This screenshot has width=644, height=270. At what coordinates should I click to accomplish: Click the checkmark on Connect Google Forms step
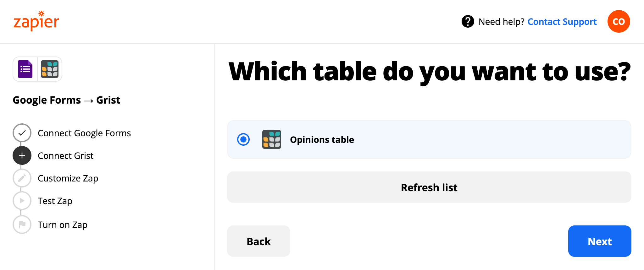pos(22,133)
